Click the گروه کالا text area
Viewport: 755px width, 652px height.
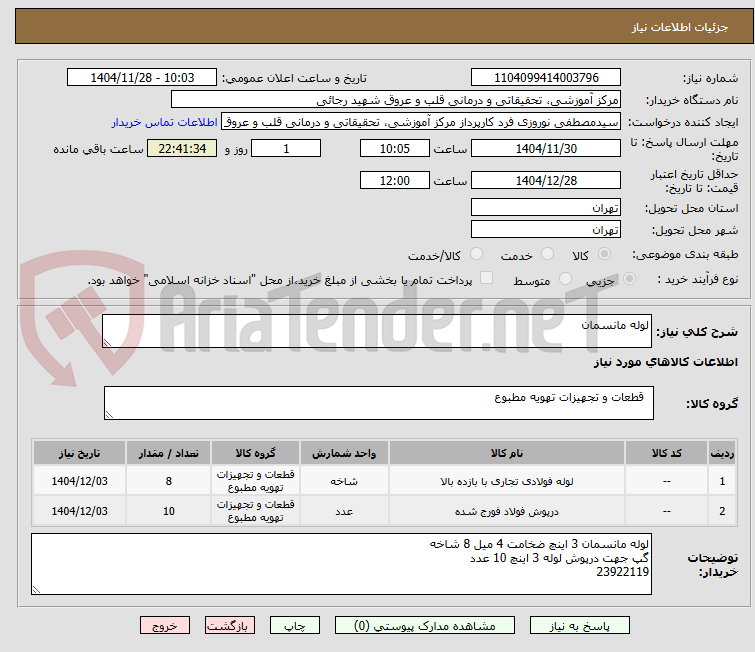[379, 403]
